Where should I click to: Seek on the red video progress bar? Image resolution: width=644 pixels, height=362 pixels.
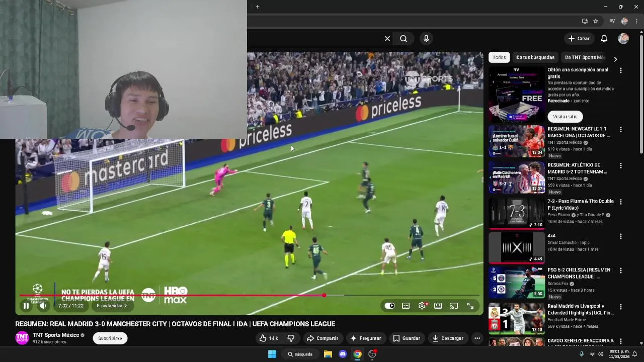pyautogui.click(x=250, y=295)
